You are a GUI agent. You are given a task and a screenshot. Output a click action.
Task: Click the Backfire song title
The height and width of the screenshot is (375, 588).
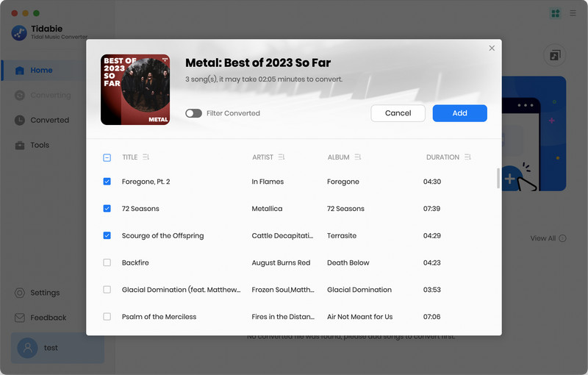coord(135,262)
